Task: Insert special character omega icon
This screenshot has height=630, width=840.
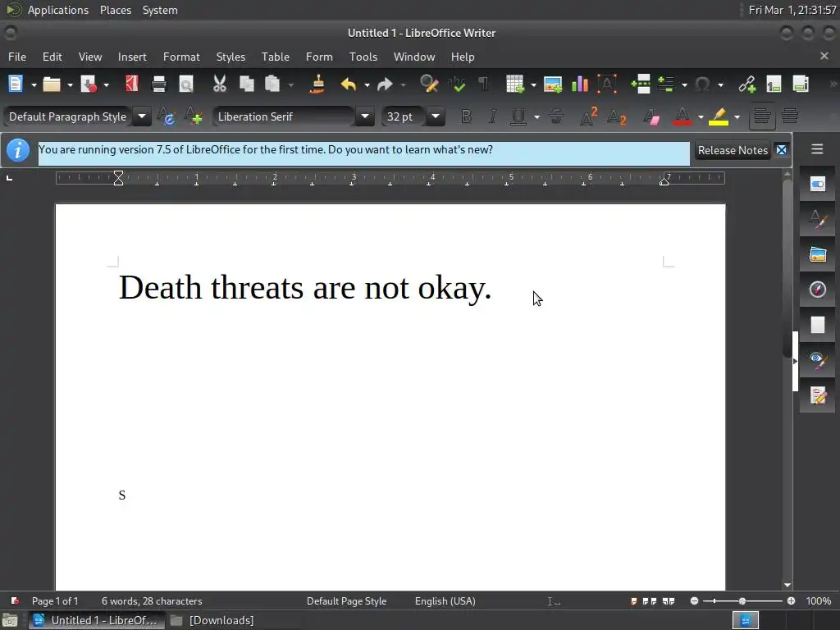Action: point(702,84)
